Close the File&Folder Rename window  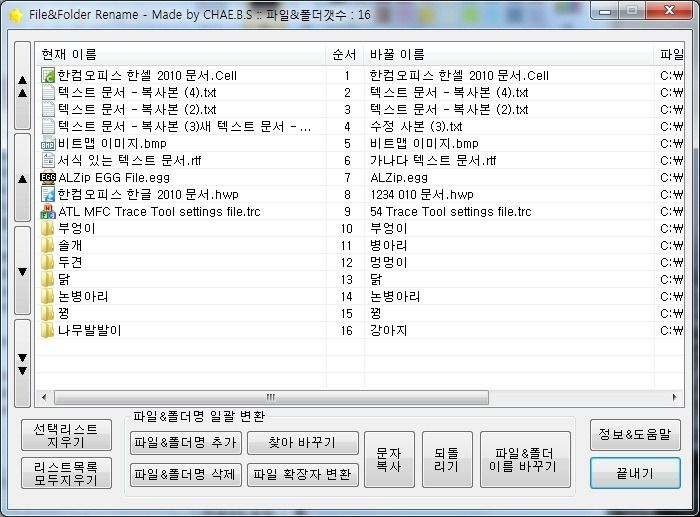[668, 10]
